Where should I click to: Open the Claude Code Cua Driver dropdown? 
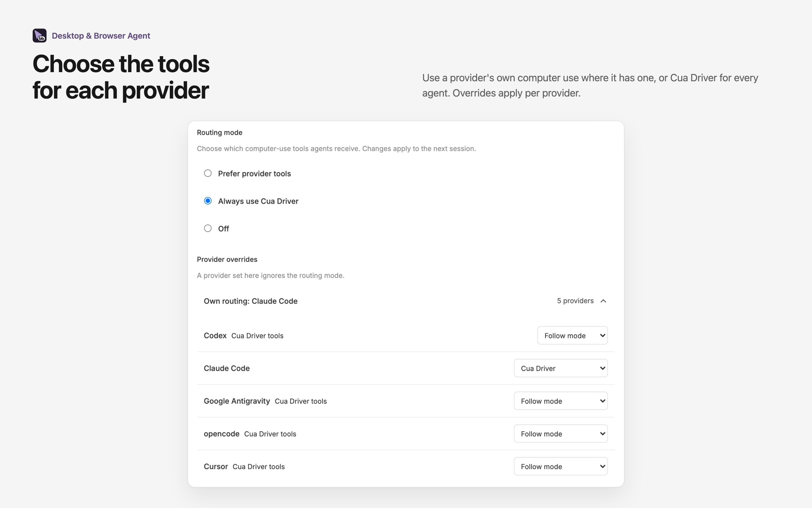coord(561,368)
